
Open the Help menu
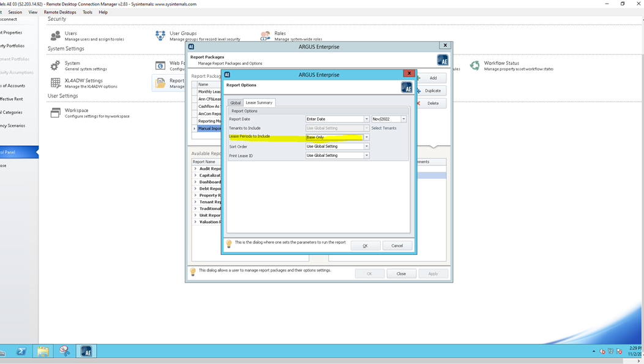(x=103, y=12)
